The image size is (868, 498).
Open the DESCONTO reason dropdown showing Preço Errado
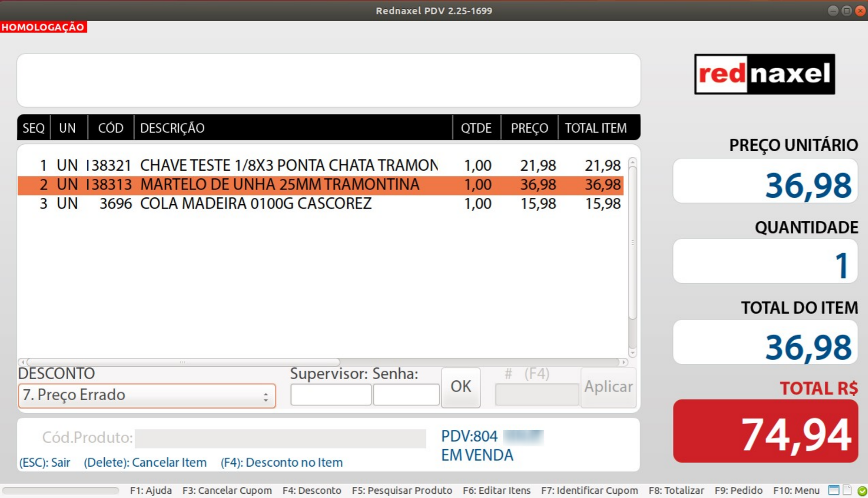click(147, 395)
